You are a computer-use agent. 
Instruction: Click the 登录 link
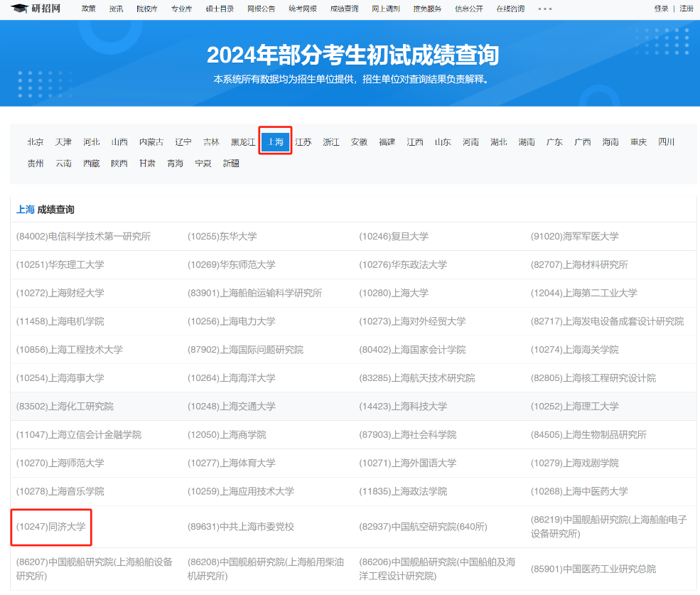pos(661,9)
